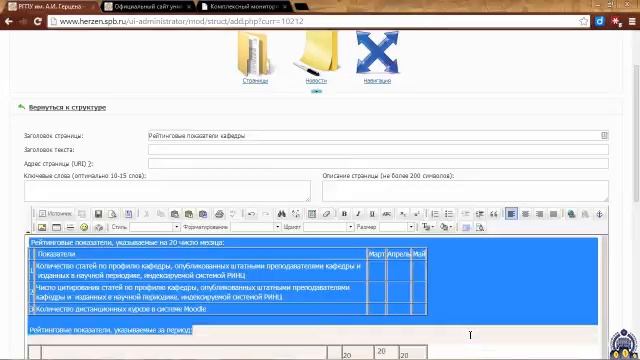Apply blockquote to selection
This screenshot has width=640, height=360.
click(x=493, y=214)
